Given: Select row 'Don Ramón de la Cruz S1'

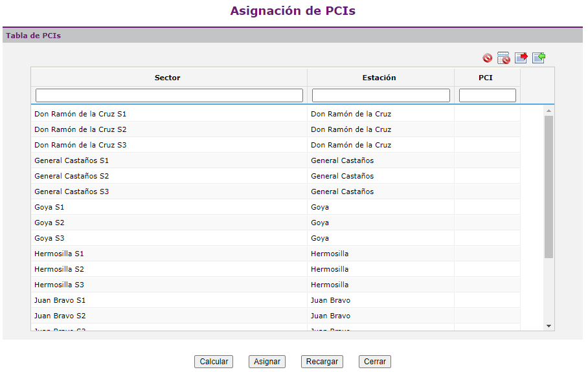Looking at the screenshot, I should coord(276,114).
